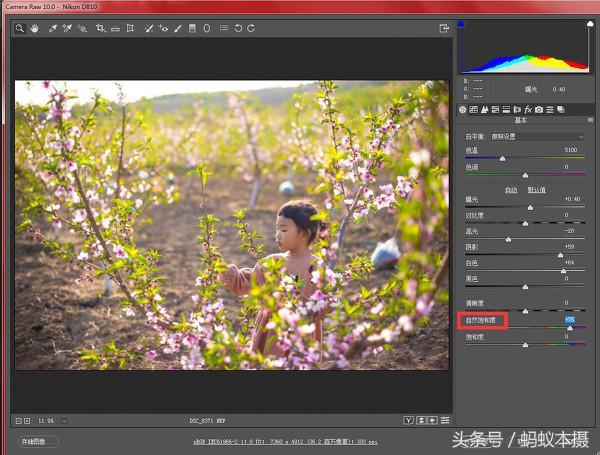Zoom in with the plus button
This screenshot has width=600, height=455.
click(x=27, y=421)
